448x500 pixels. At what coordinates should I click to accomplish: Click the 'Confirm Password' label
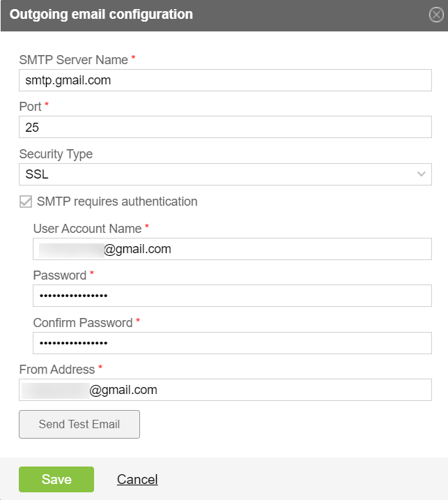tap(83, 323)
